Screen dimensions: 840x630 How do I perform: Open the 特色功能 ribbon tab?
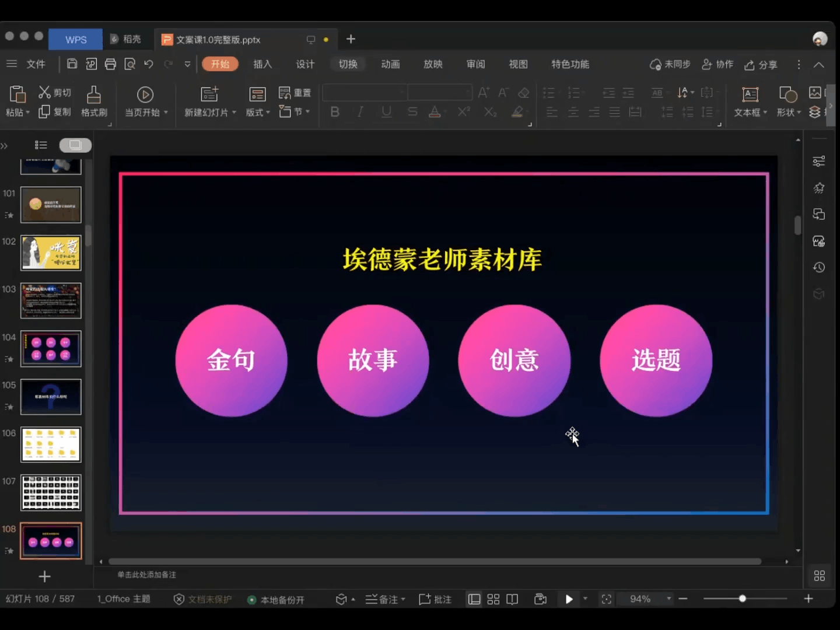point(570,64)
